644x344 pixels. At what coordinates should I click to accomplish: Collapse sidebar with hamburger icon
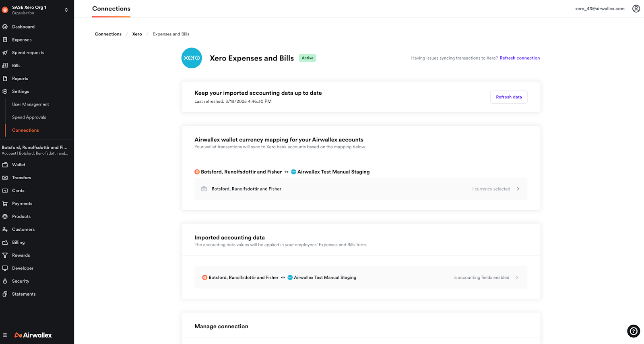point(5,335)
